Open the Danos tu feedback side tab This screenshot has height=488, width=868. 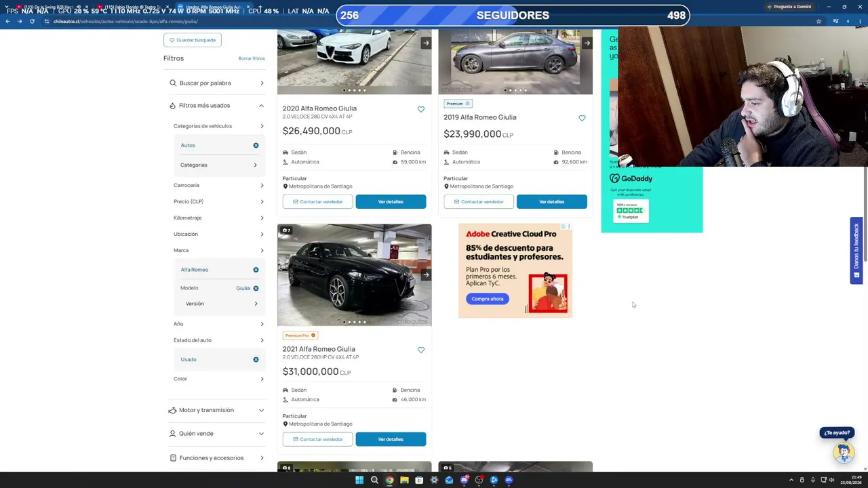pyautogui.click(x=856, y=250)
